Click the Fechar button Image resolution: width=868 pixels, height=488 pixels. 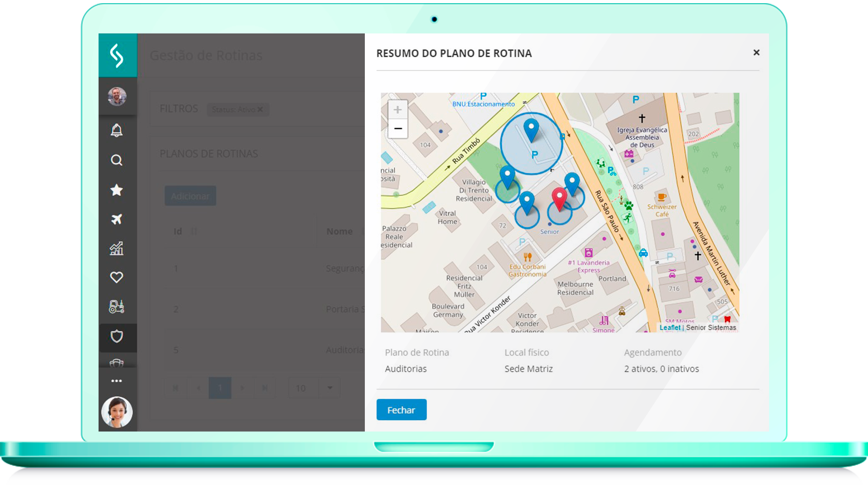[401, 410]
